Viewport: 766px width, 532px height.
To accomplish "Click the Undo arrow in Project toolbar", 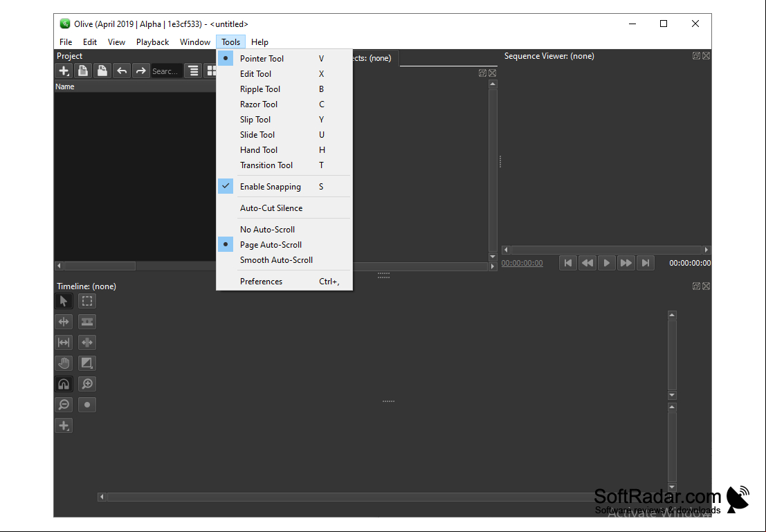I will tap(122, 71).
